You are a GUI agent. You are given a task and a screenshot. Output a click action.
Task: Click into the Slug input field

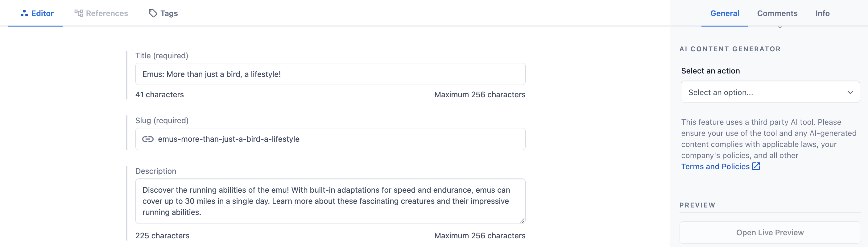pyautogui.click(x=330, y=139)
